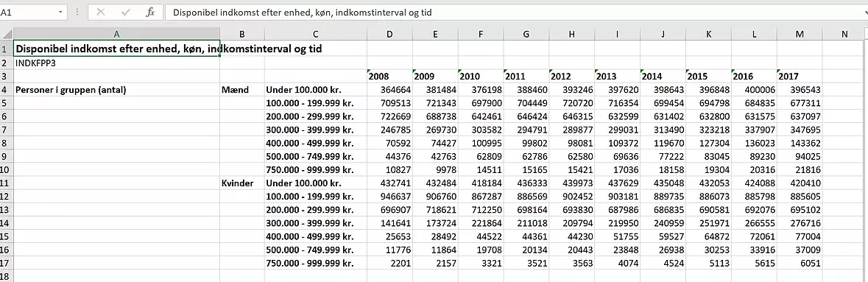Screen dimensions: 868x282
Task: Click the INDKFPP3 cell
Action: pos(117,63)
